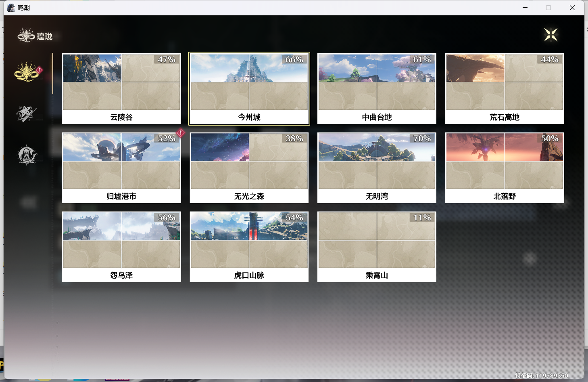The image size is (588, 382).
Task: Select the 怨鸟泽 region card
Action: [x=121, y=247]
